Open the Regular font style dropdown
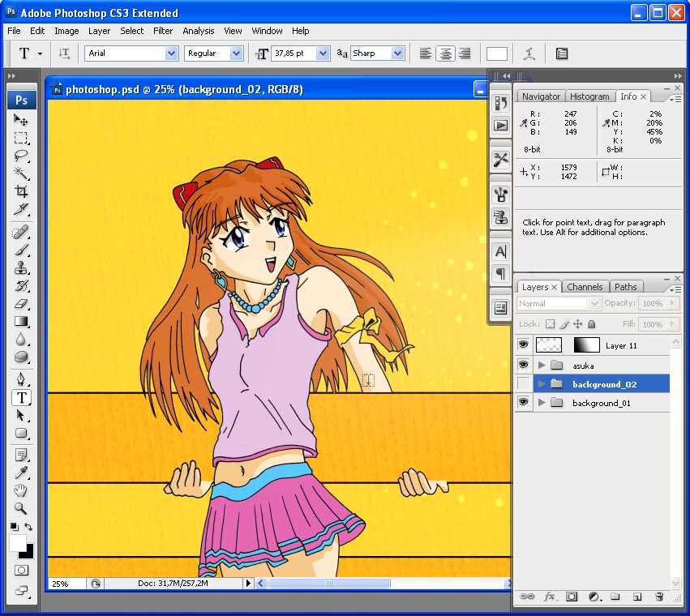This screenshot has height=616, width=690. (236, 53)
